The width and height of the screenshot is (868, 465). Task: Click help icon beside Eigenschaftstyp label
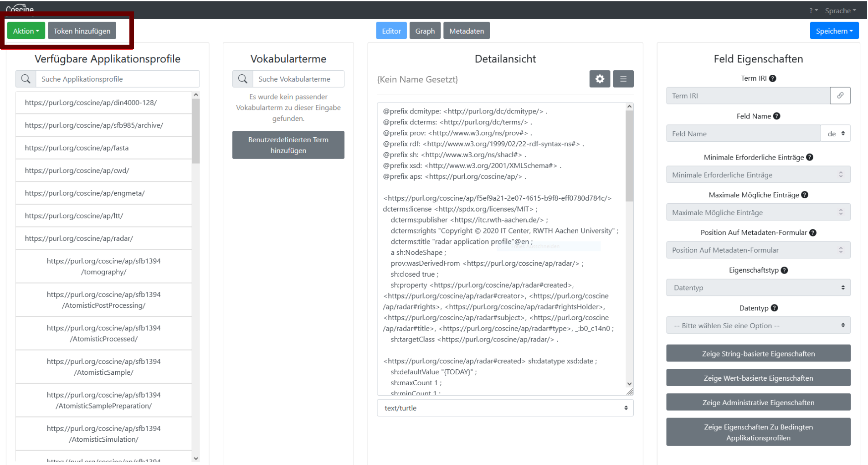click(x=784, y=270)
